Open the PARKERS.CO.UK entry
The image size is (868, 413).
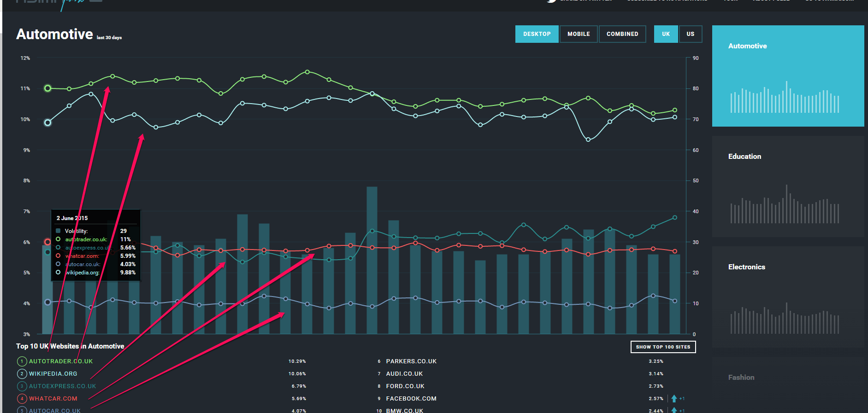click(x=411, y=361)
